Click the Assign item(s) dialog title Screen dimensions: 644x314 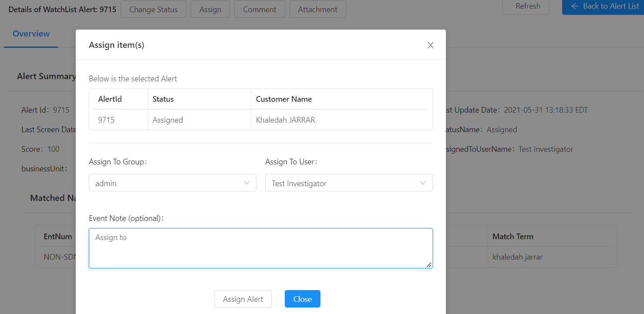[x=117, y=45]
